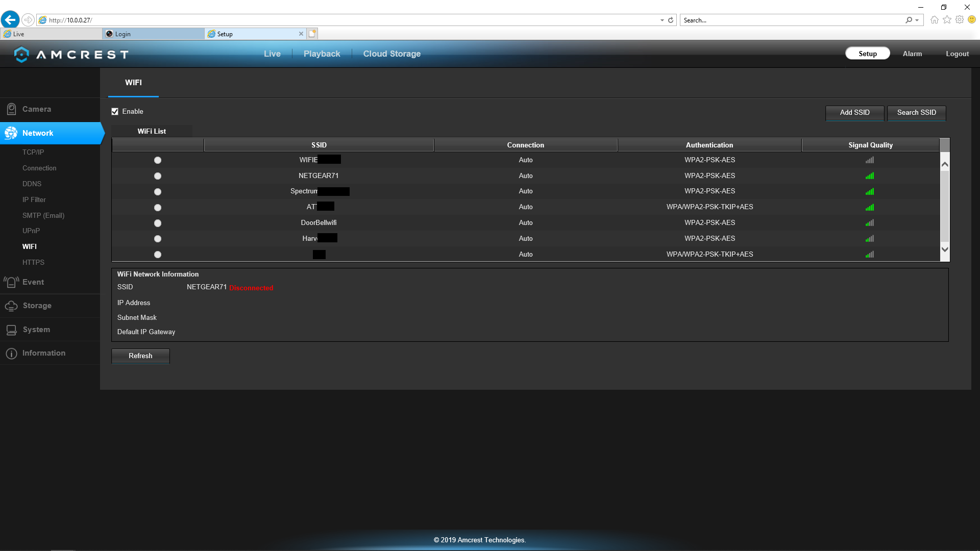Click the Refresh button
Image resolution: width=980 pixels, height=551 pixels.
[140, 356]
